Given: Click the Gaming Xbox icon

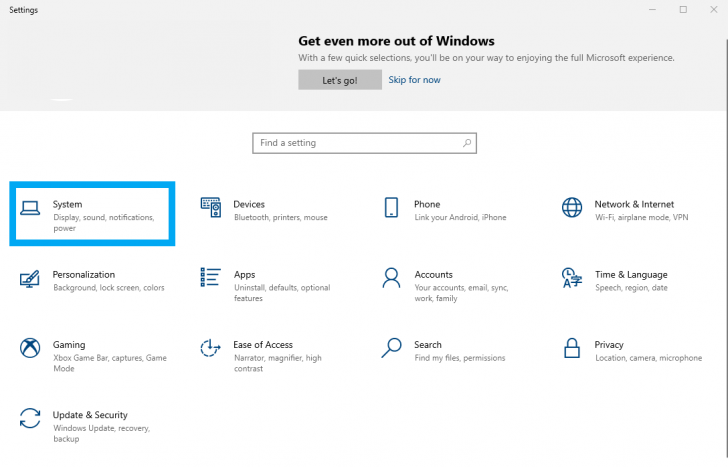Looking at the screenshot, I should (30, 348).
